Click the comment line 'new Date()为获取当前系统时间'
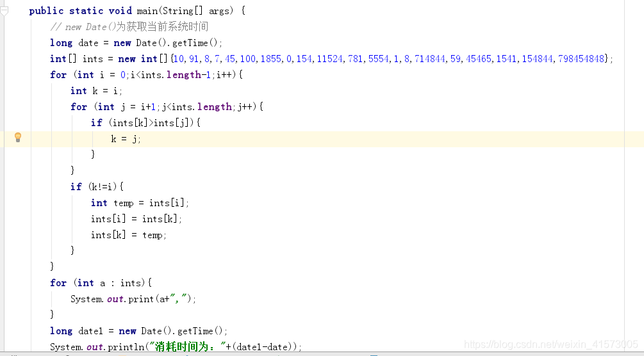The image size is (644, 356). click(129, 27)
